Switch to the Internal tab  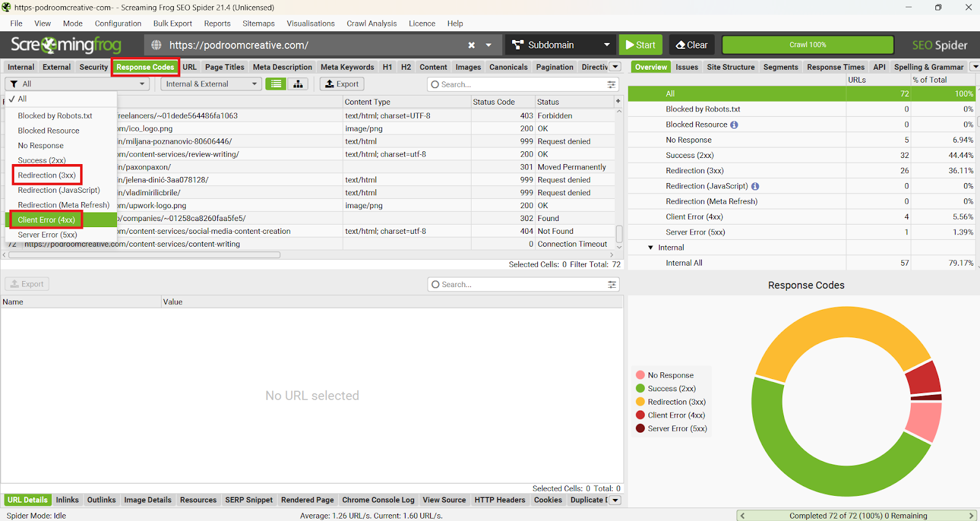coord(21,67)
